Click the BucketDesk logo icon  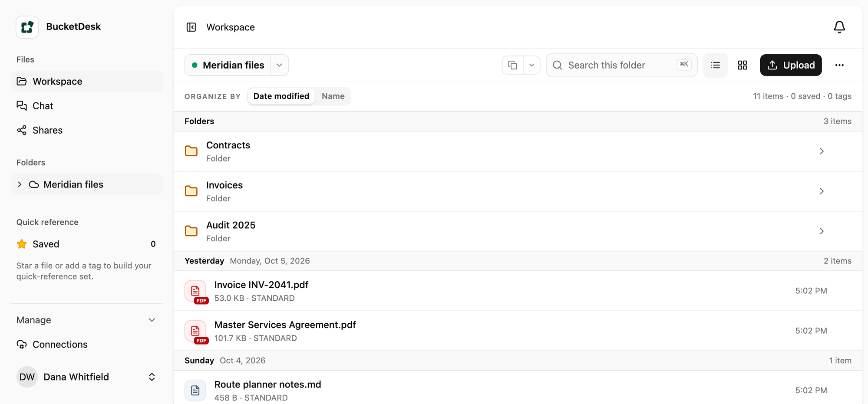[27, 27]
